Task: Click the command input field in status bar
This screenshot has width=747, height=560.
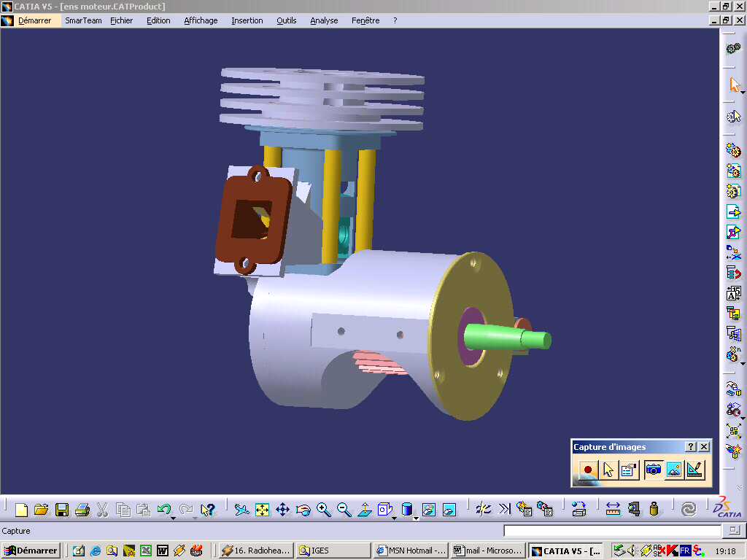Action: click(612, 531)
